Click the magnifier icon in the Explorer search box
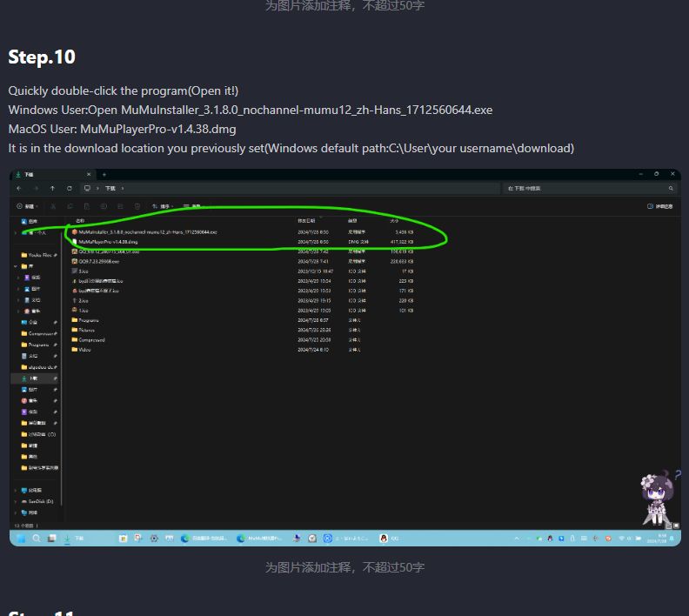Viewport: 689px width, 616px height. [x=671, y=189]
